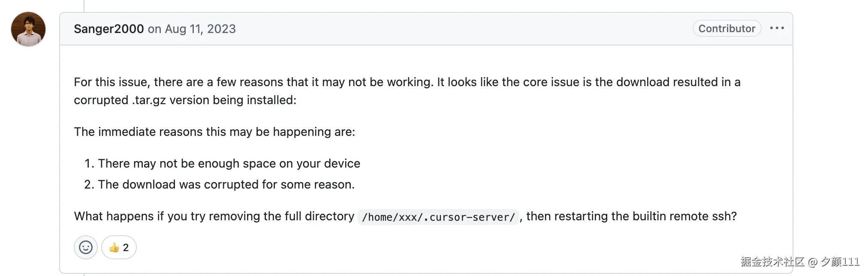Click list item 'There may not be enough space'

click(x=229, y=163)
